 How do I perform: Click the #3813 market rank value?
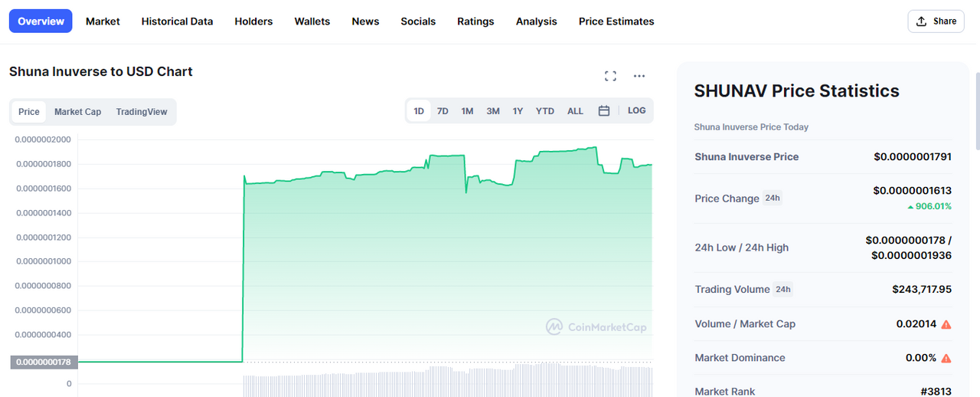pos(936,392)
